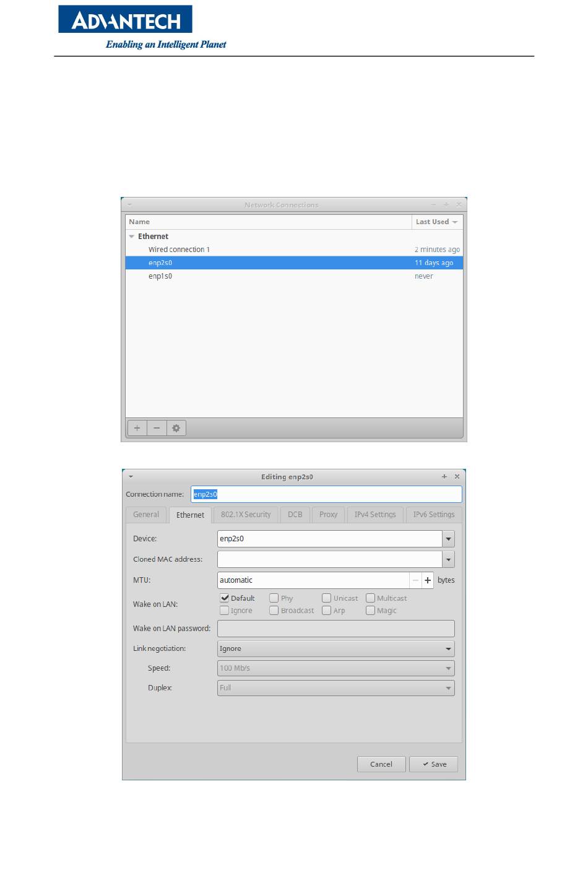Open the Network Connections window menu arrow
Image resolution: width=588 pixels, height=872 pixels.
(129, 204)
